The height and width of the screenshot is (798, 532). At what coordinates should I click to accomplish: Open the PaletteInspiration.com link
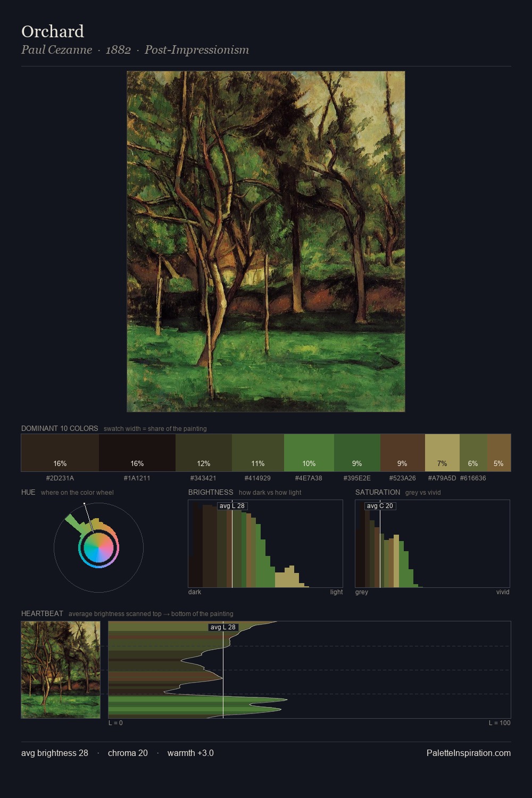click(469, 753)
